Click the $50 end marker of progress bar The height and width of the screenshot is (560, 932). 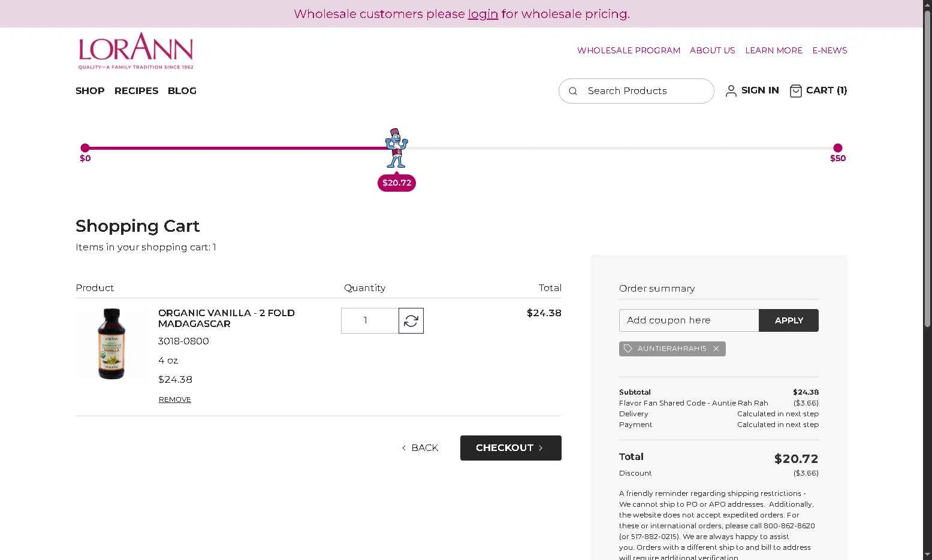click(838, 148)
